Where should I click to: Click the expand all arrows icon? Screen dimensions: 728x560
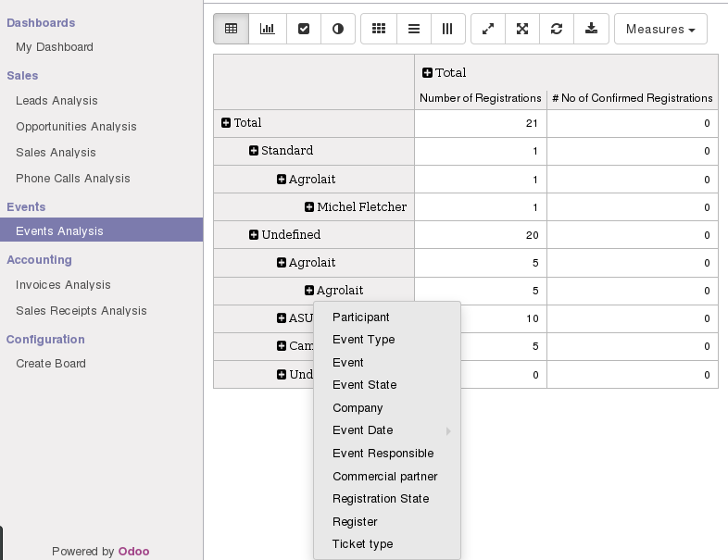[522, 29]
